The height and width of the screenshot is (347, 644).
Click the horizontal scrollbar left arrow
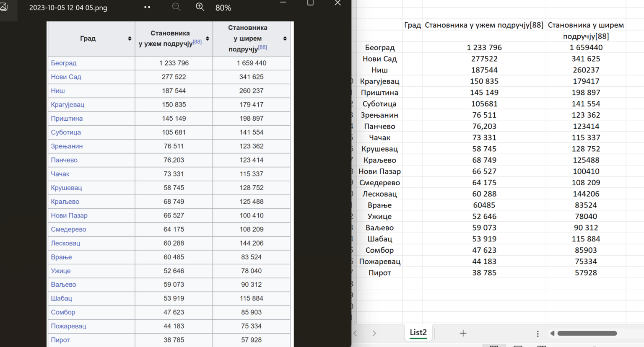pos(552,334)
